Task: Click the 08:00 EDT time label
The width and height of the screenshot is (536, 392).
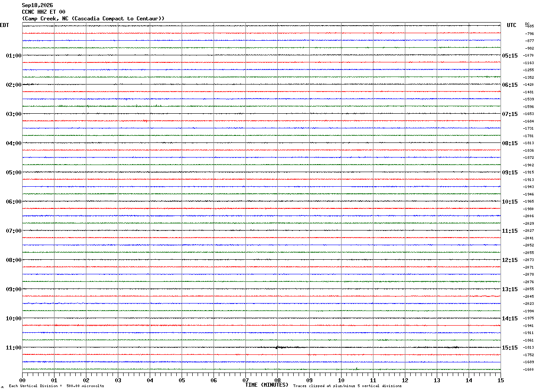Action: [x=13, y=260]
